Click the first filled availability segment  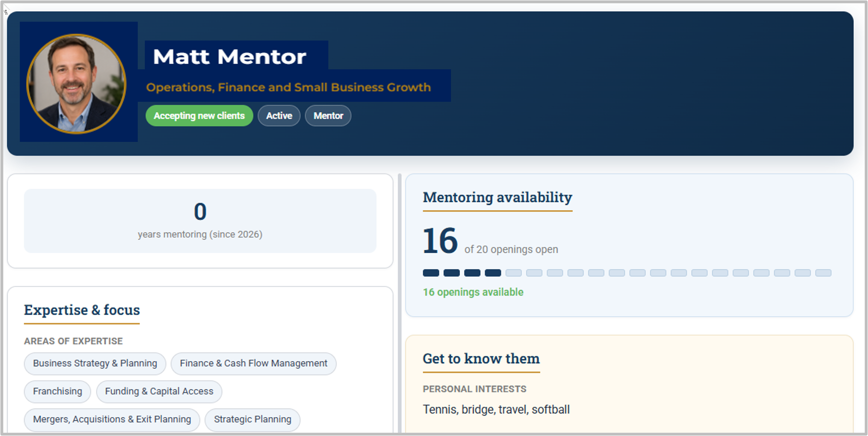431,273
